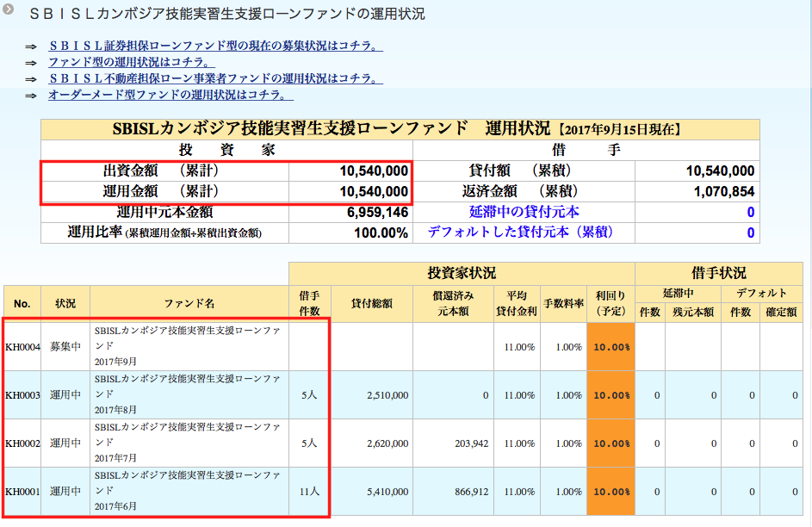The height and width of the screenshot is (527, 812).
Task: Click the 償還済み元本額 column header
Action: (x=453, y=304)
